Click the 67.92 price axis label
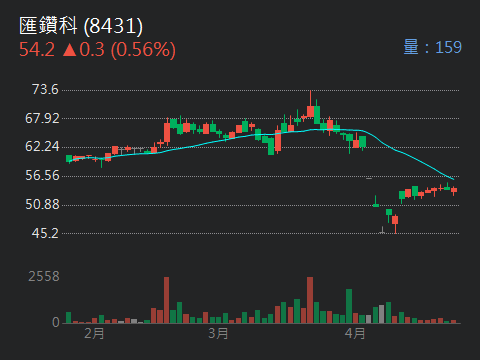 coord(42,118)
